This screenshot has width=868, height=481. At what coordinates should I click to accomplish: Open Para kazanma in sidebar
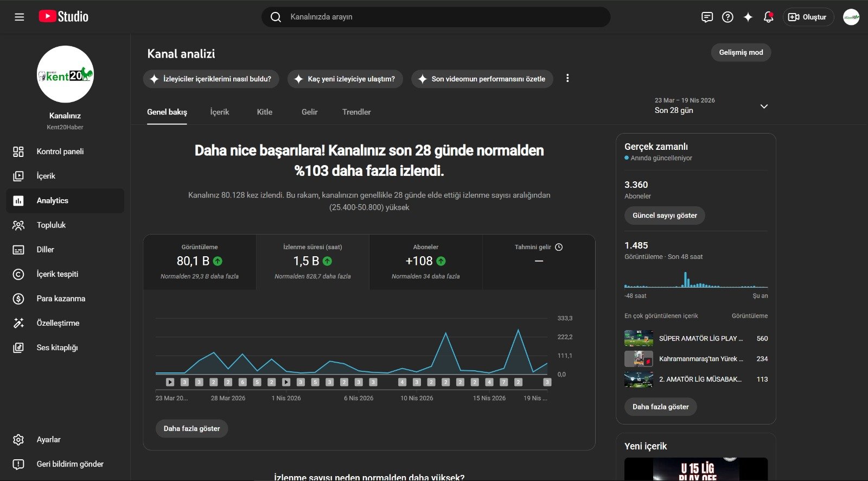[x=61, y=299]
